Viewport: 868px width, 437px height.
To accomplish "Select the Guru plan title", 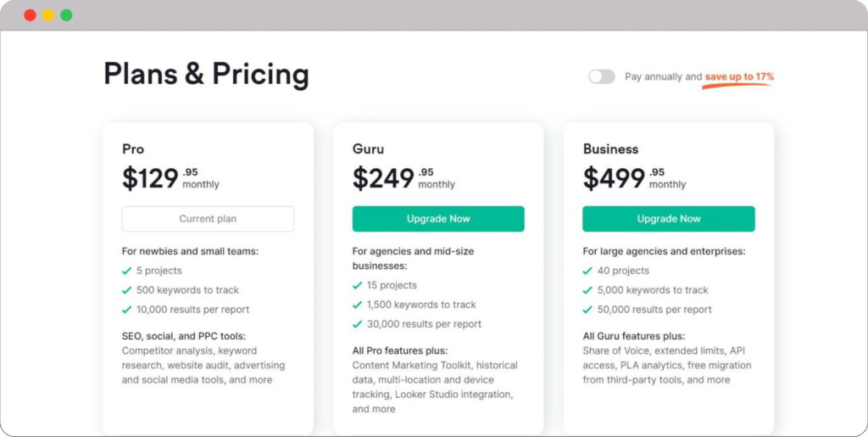I will pyautogui.click(x=368, y=149).
